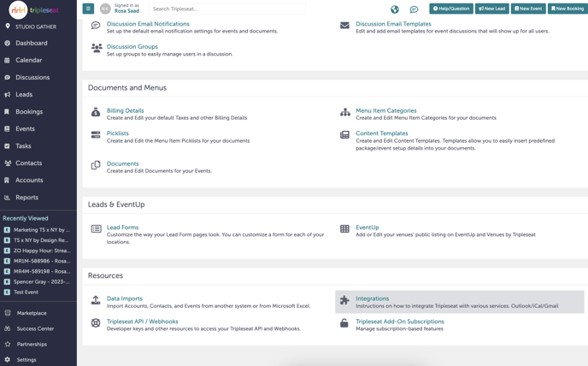The image size is (588, 366).
Task: Click the Help/Question button
Action: click(x=451, y=9)
